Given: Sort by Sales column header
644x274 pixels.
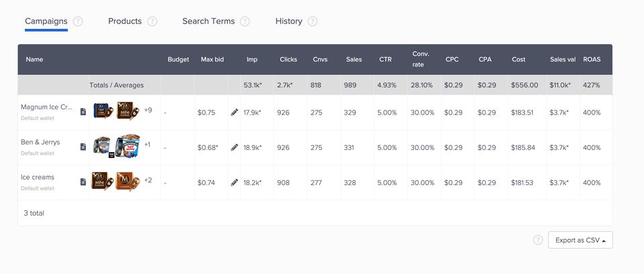Looking at the screenshot, I should point(354,60).
